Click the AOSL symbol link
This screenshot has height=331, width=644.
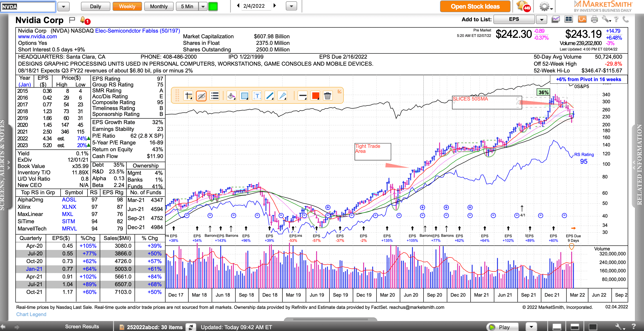[x=69, y=200]
